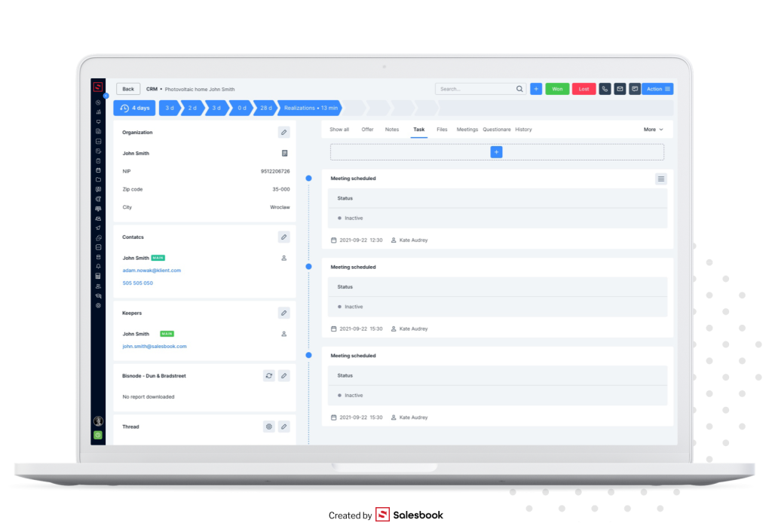Click the phone call icon in the top toolbar
772x532 pixels.
(x=605, y=88)
